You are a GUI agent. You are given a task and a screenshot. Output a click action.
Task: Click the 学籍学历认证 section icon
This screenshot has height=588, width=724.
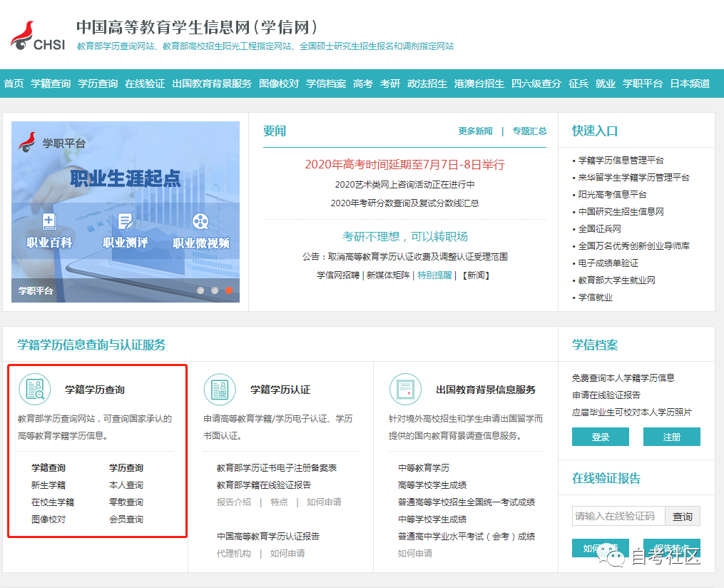pos(220,390)
